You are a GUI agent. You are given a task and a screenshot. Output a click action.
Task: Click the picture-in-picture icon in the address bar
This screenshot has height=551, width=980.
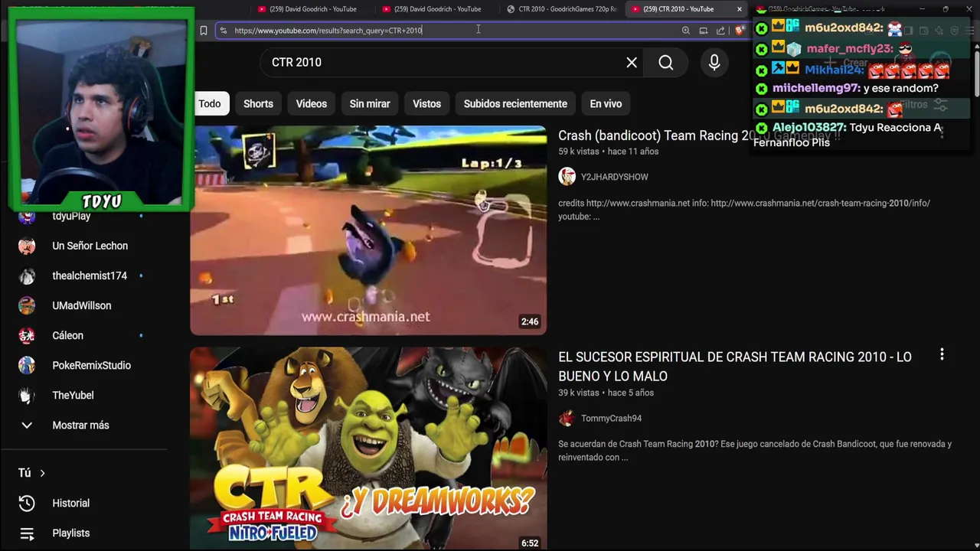point(703,31)
